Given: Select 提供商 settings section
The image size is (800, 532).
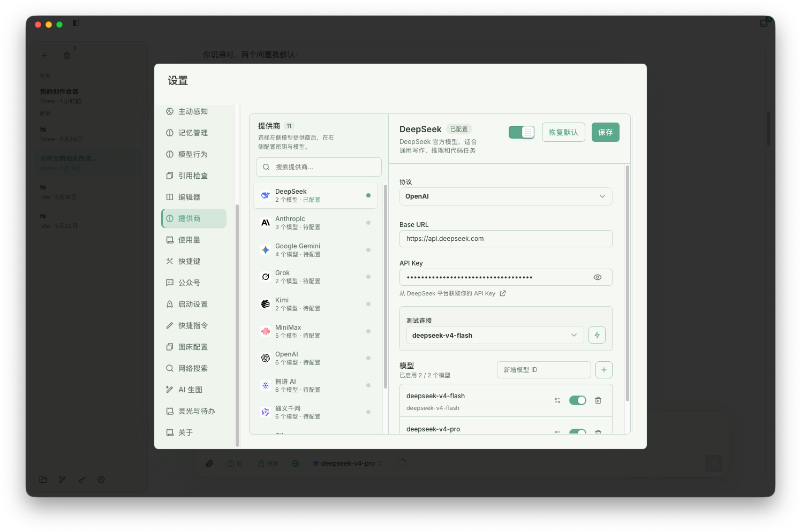Looking at the screenshot, I should pyautogui.click(x=194, y=218).
